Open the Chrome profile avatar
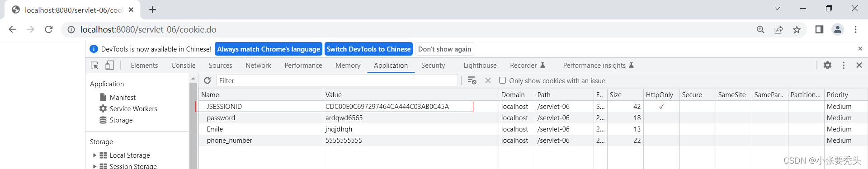 point(838,29)
